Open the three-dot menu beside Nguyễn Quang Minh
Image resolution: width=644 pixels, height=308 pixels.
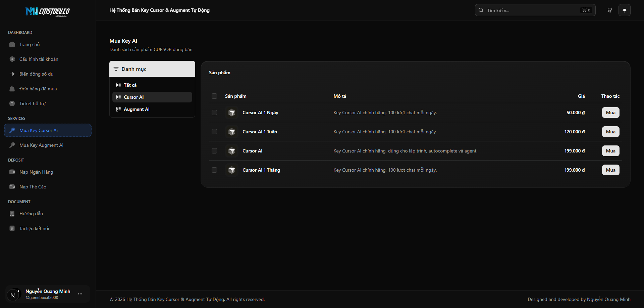[80, 294]
